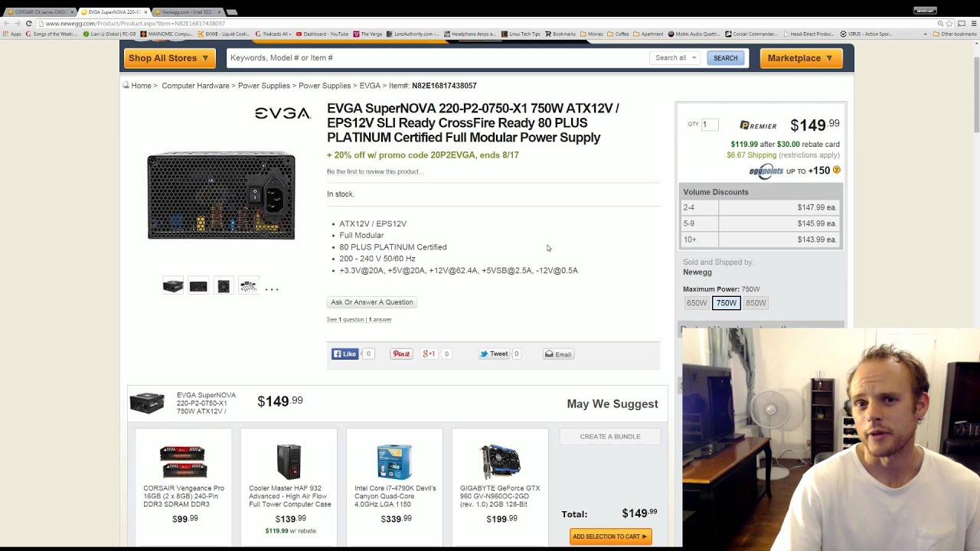Show more bookmarks with the chevron
The image size is (980, 551).
pos(925,34)
